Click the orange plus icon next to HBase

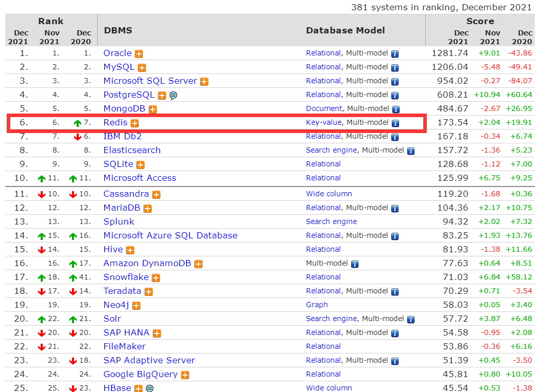click(138, 388)
